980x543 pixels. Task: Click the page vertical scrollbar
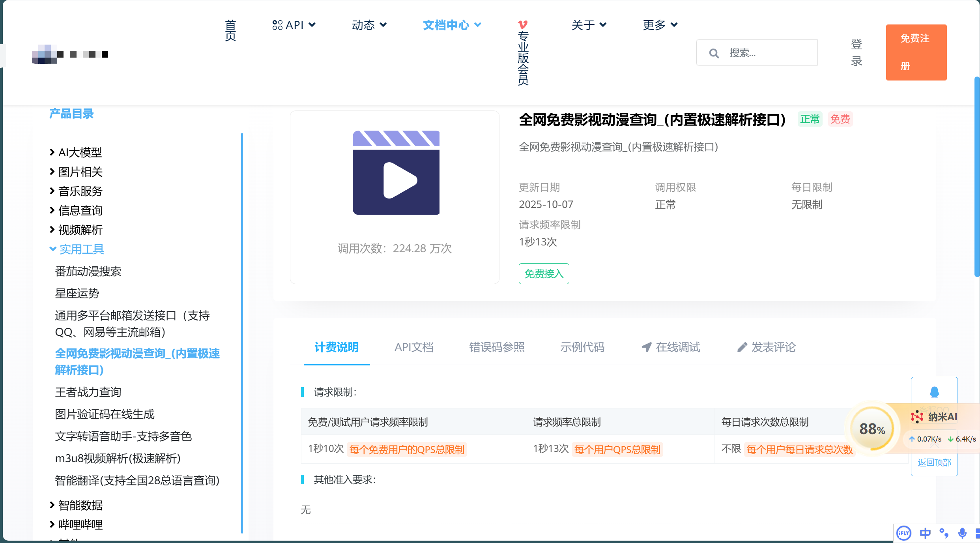point(976,176)
